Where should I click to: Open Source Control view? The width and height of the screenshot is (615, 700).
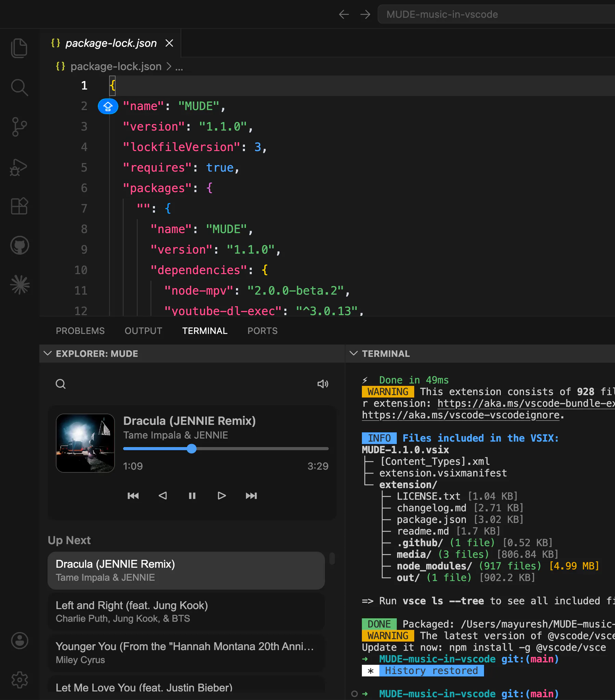[x=19, y=127]
